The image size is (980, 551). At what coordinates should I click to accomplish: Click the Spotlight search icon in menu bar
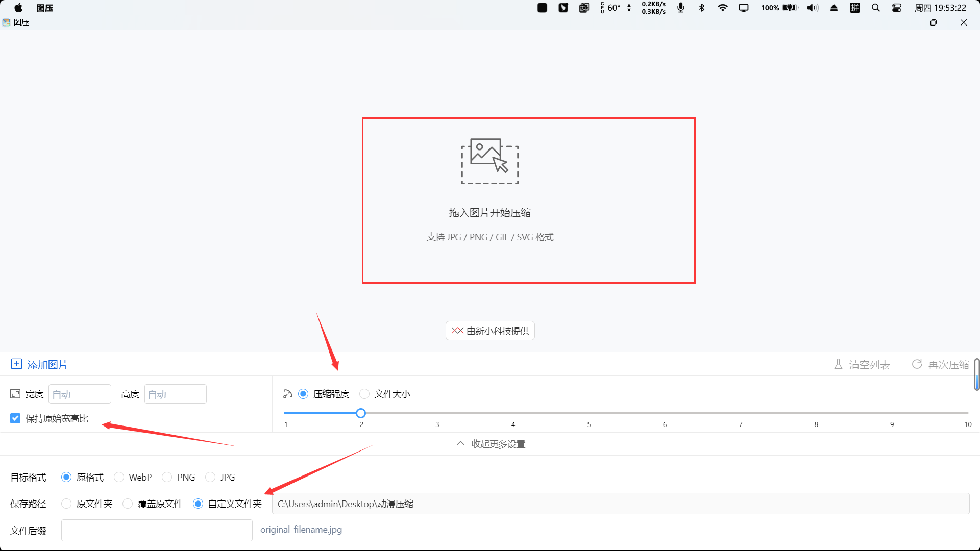tap(875, 8)
